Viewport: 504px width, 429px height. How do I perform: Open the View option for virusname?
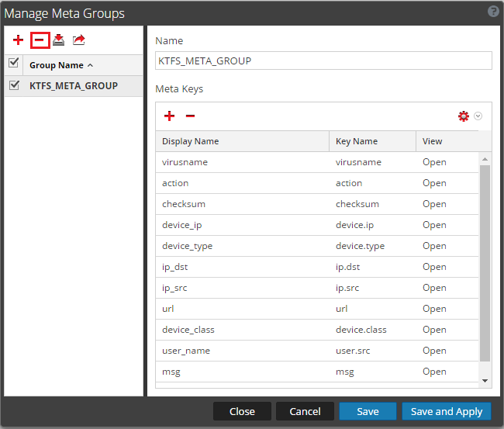(x=434, y=162)
